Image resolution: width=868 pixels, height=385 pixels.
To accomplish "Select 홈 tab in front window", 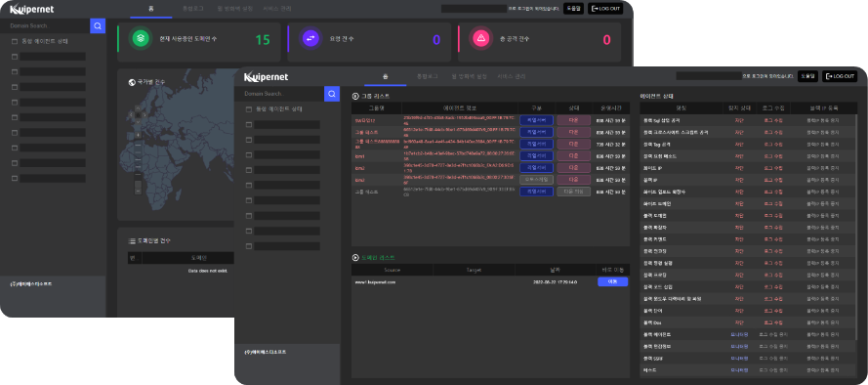I will tap(386, 76).
